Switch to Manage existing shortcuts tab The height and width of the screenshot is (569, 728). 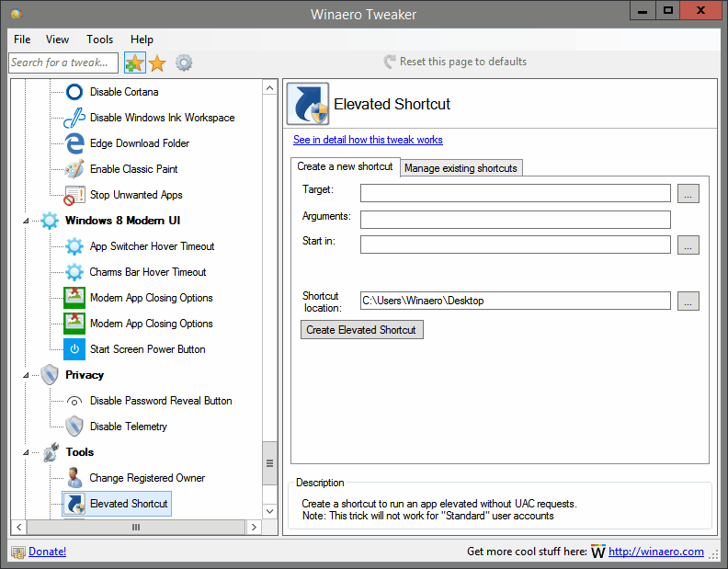click(x=461, y=168)
